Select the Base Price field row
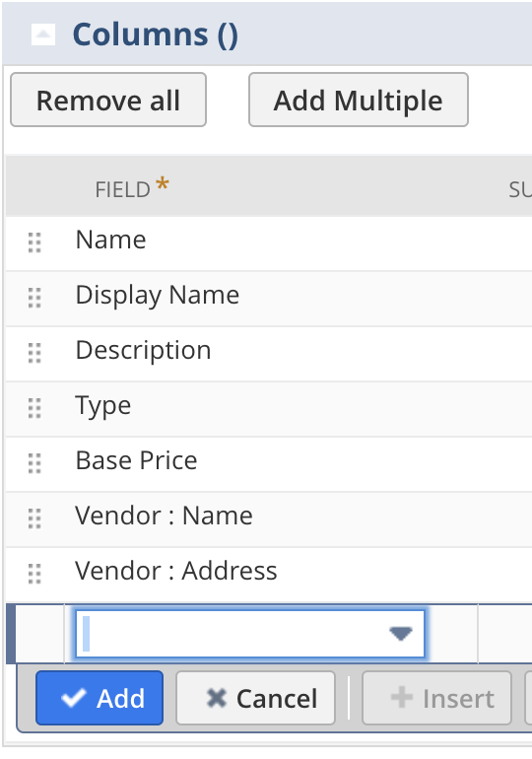 pyautogui.click(x=269, y=464)
